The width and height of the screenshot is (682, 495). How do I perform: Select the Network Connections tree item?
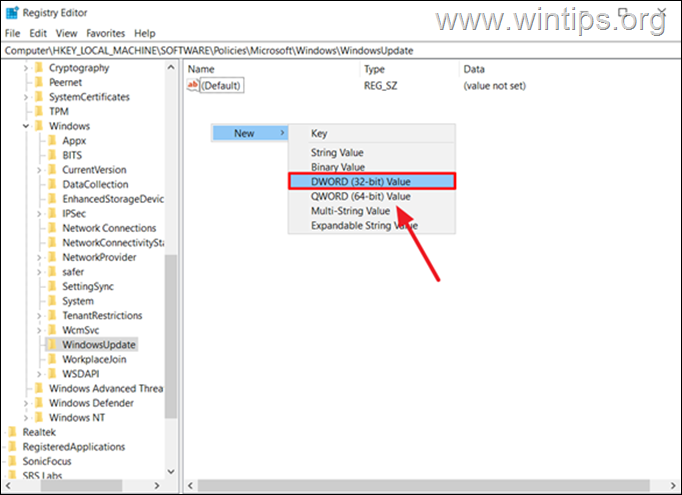pyautogui.click(x=109, y=228)
